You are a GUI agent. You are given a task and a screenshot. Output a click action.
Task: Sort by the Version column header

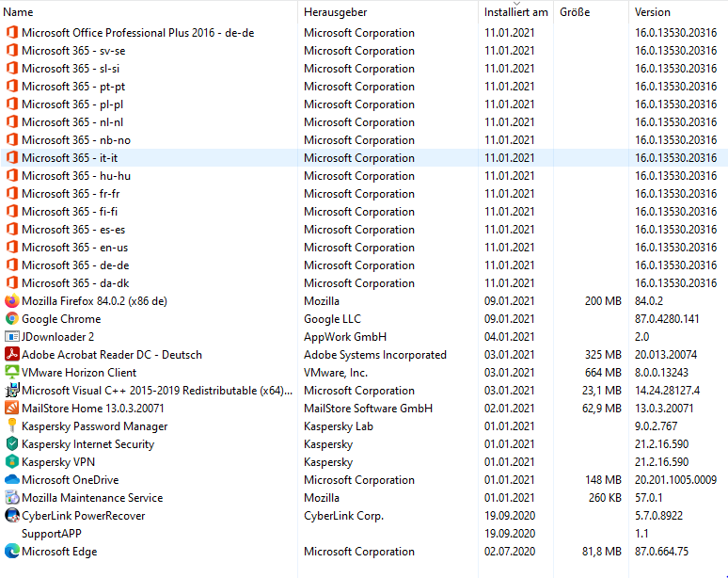pos(653,12)
